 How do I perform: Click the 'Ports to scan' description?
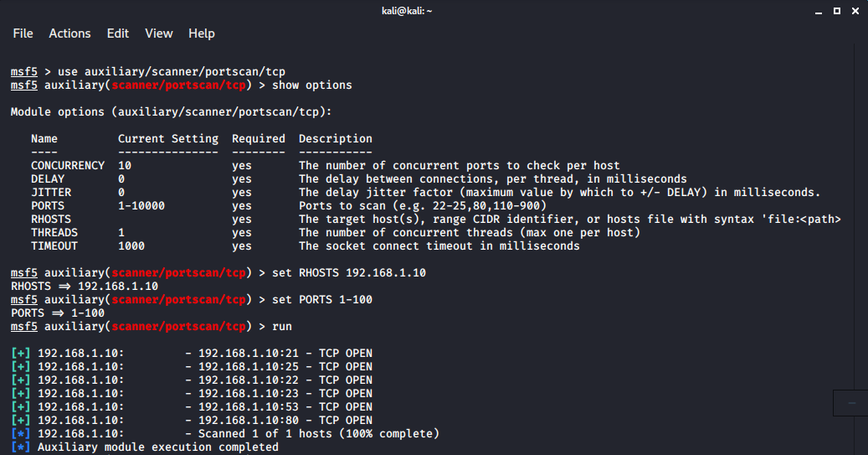pyautogui.click(x=423, y=205)
